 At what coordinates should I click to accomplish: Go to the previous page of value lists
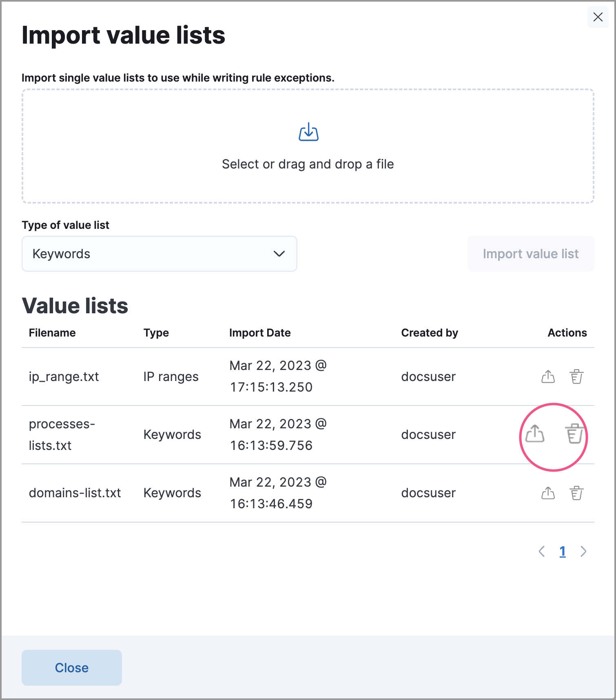pos(542,552)
